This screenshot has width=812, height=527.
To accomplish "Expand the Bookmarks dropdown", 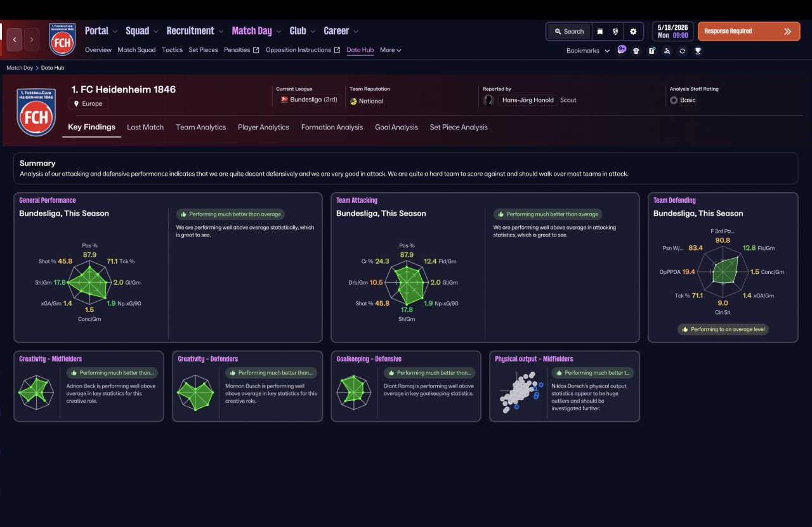I will coord(588,51).
